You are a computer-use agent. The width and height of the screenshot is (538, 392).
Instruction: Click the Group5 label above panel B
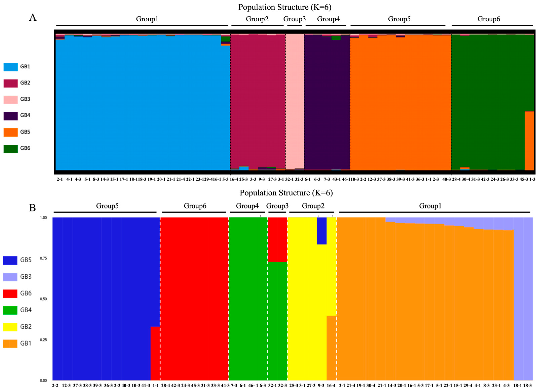point(107,206)
